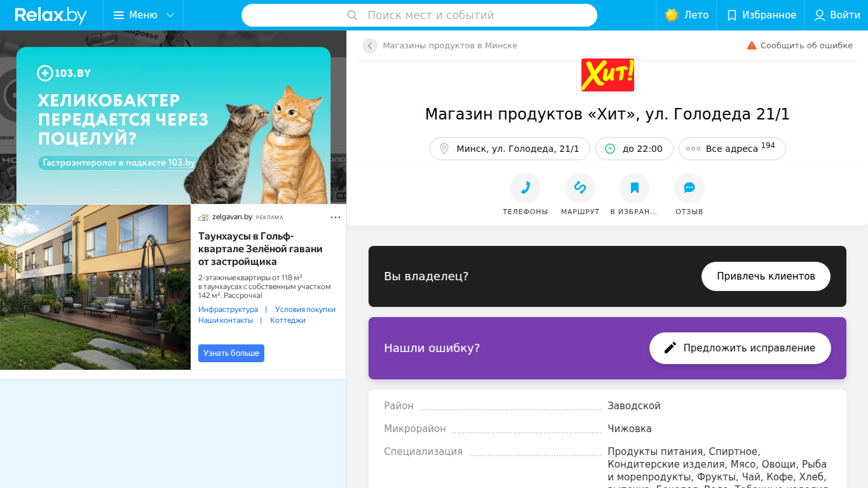Click the phone icon for Телефоны
The width and height of the screenshot is (868, 488).
[526, 188]
